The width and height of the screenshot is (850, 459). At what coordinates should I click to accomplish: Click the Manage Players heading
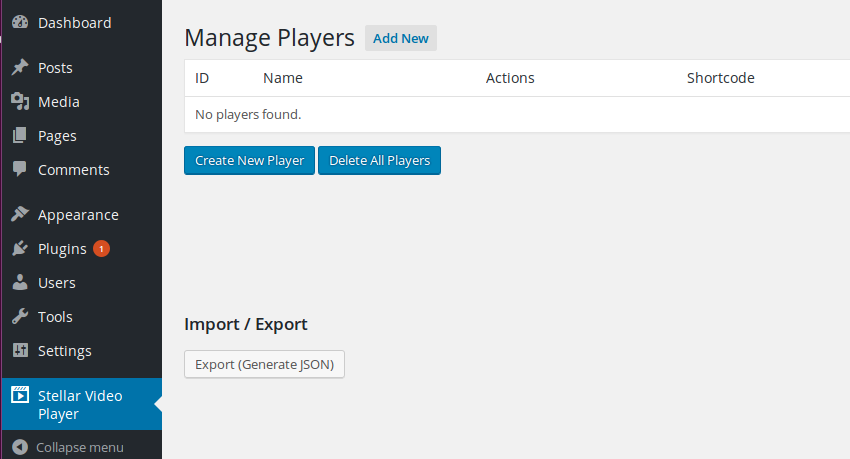click(269, 38)
